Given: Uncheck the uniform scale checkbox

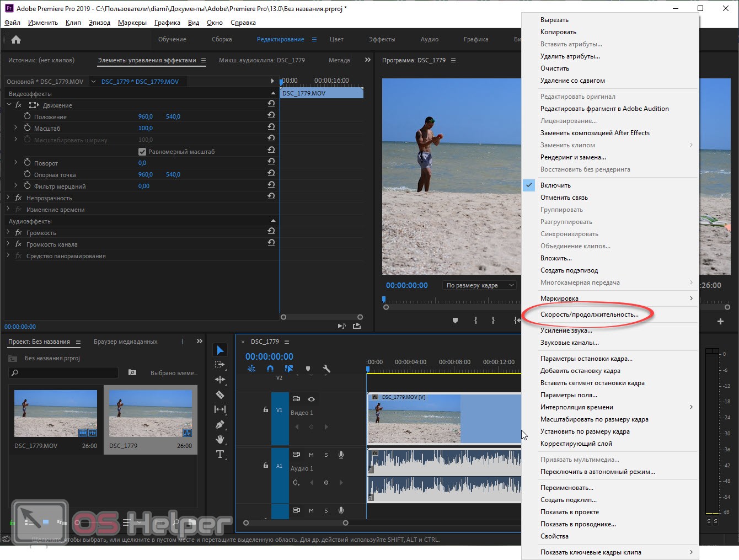Looking at the screenshot, I should 142,152.
